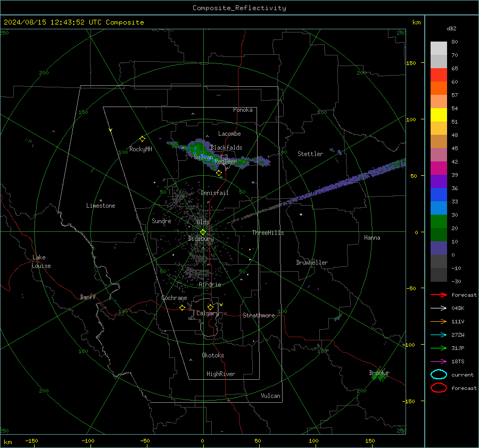479x448 pixels.
Task: Click the Vulcan city label
Action: point(270,396)
